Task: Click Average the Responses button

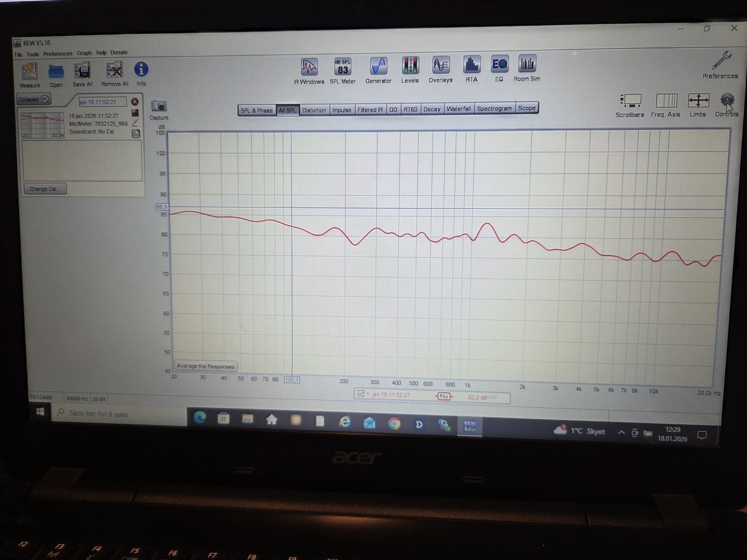Action: [x=206, y=366]
